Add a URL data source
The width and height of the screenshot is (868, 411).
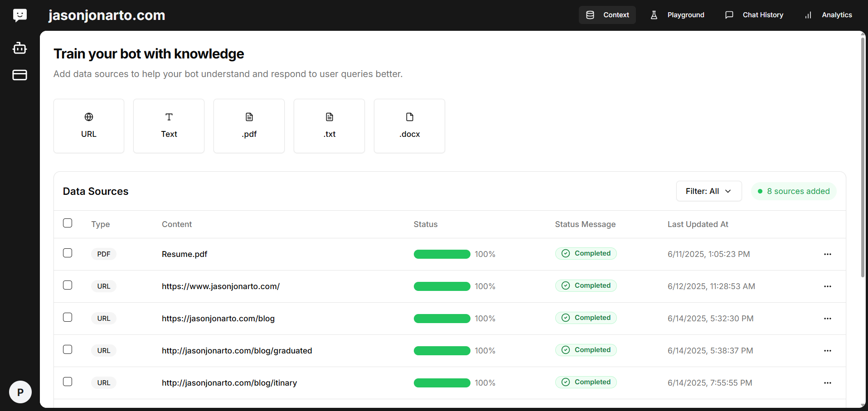pyautogui.click(x=89, y=126)
